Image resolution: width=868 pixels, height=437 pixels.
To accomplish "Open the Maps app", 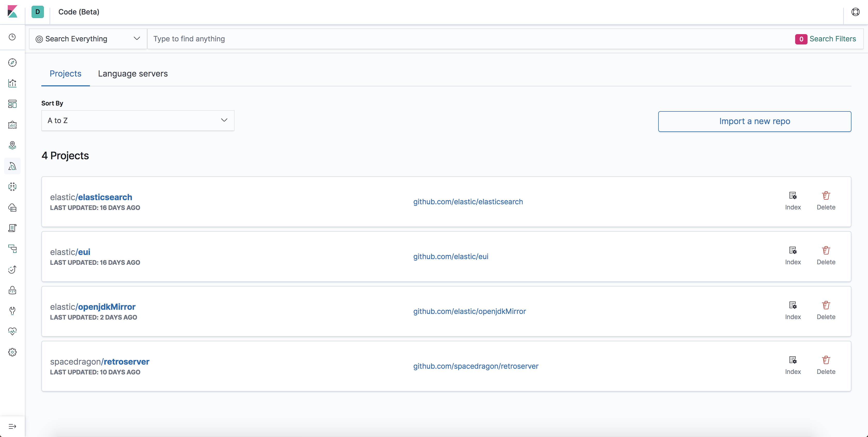I will coord(12,145).
